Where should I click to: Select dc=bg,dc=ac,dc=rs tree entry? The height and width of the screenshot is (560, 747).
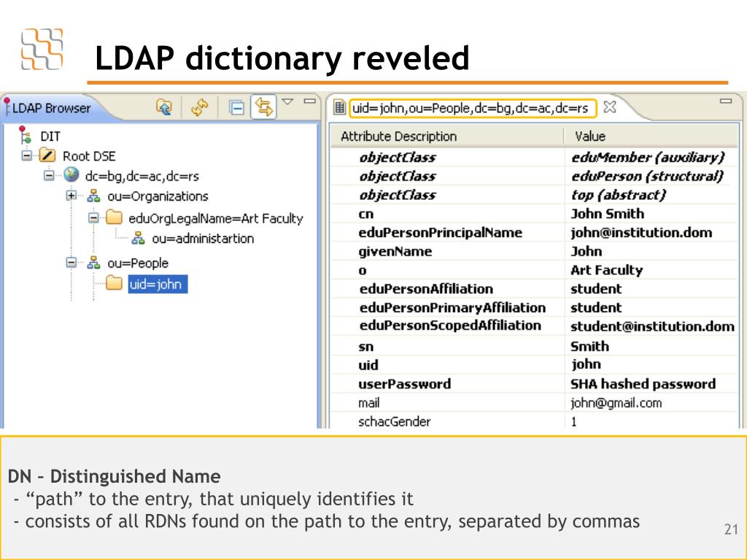(142, 176)
